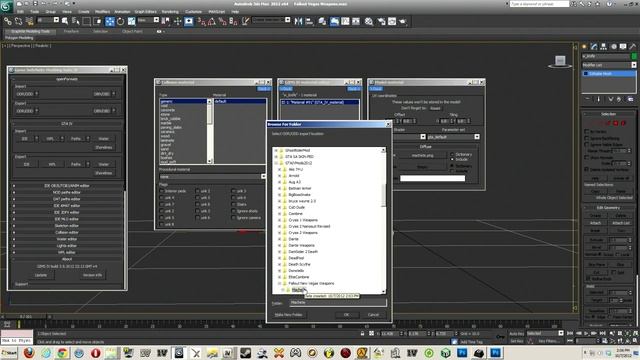
Task: Switch to the Freeform ribbon tab
Action: (71, 31)
